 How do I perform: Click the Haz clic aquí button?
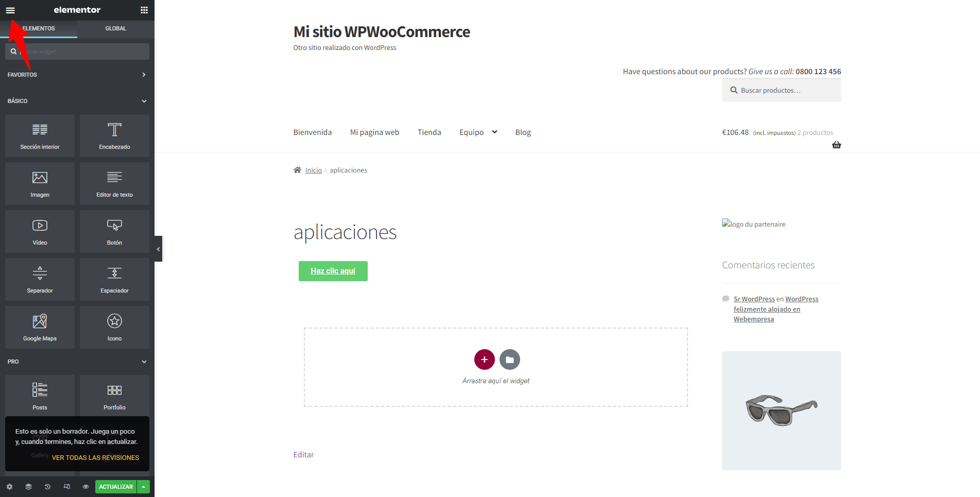[x=333, y=271]
